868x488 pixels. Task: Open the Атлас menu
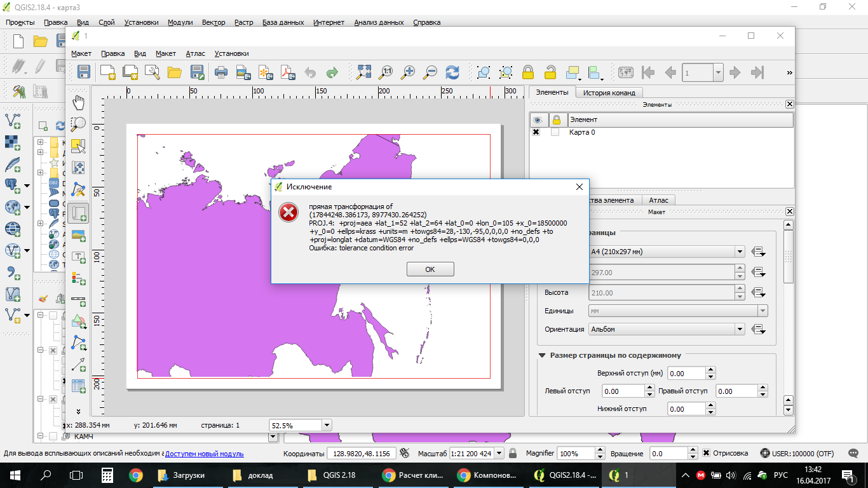(x=195, y=53)
